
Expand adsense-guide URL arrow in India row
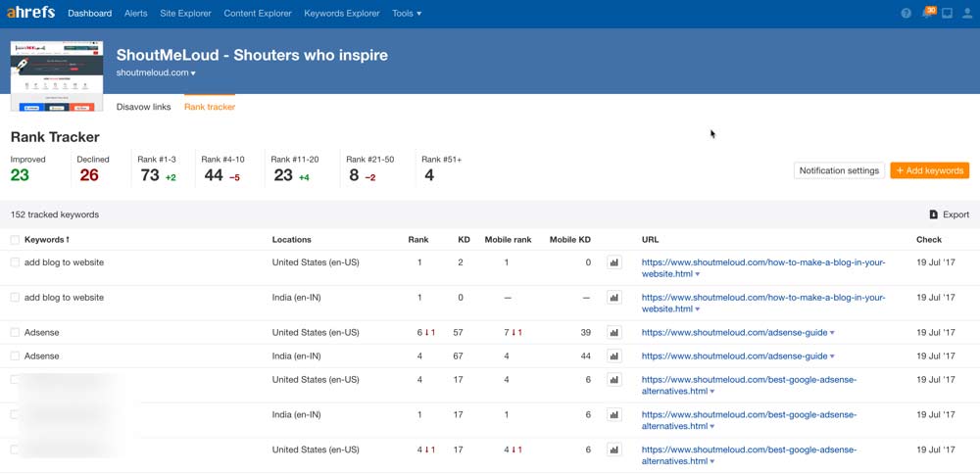pyautogui.click(x=832, y=356)
